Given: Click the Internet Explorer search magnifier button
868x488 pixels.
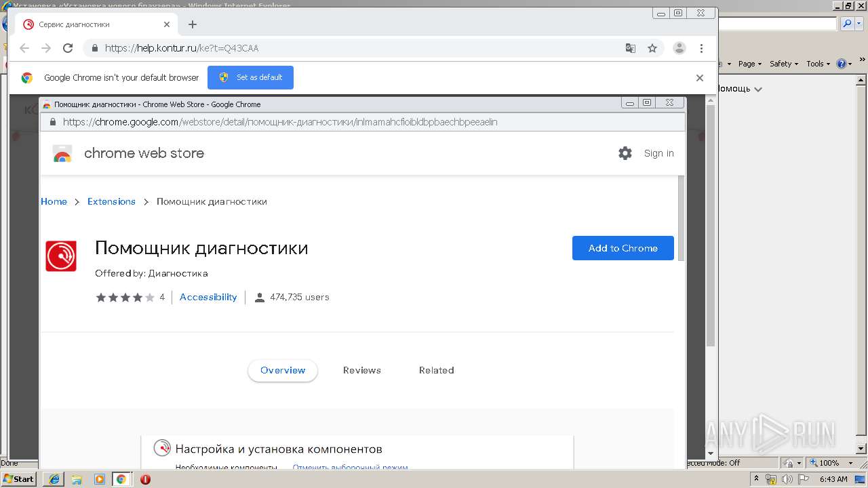Looking at the screenshot, I should (x=847, y=24).
